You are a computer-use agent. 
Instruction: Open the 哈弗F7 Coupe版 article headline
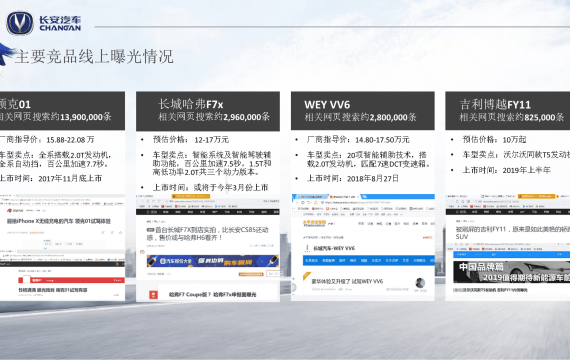(x=212, y=295)
